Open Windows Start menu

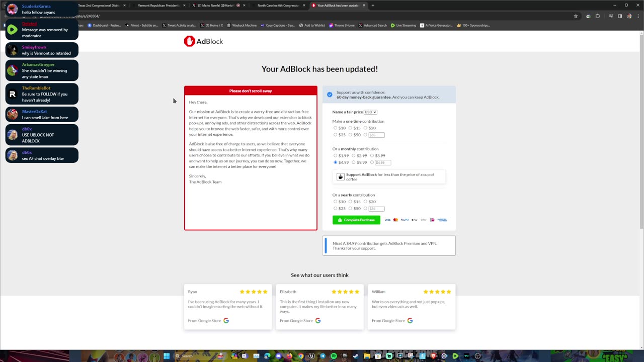tap(167, 356)
